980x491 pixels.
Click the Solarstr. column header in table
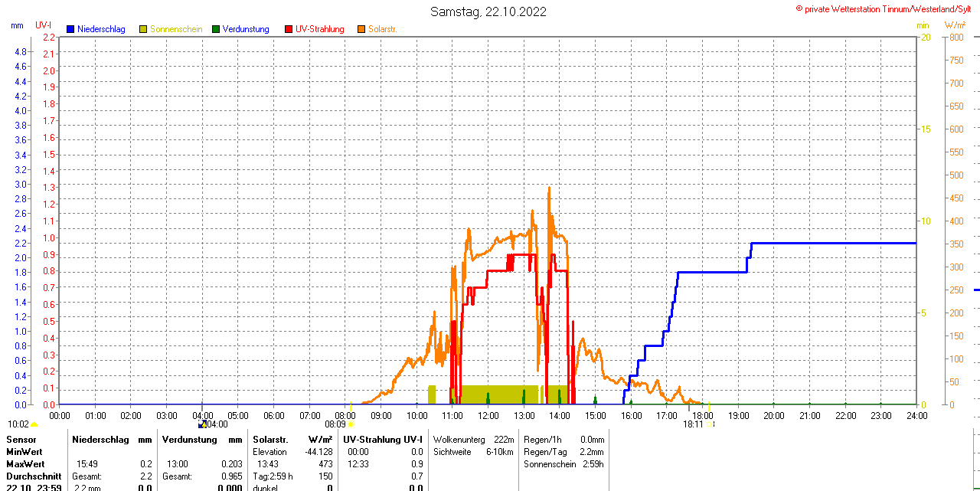270,440
